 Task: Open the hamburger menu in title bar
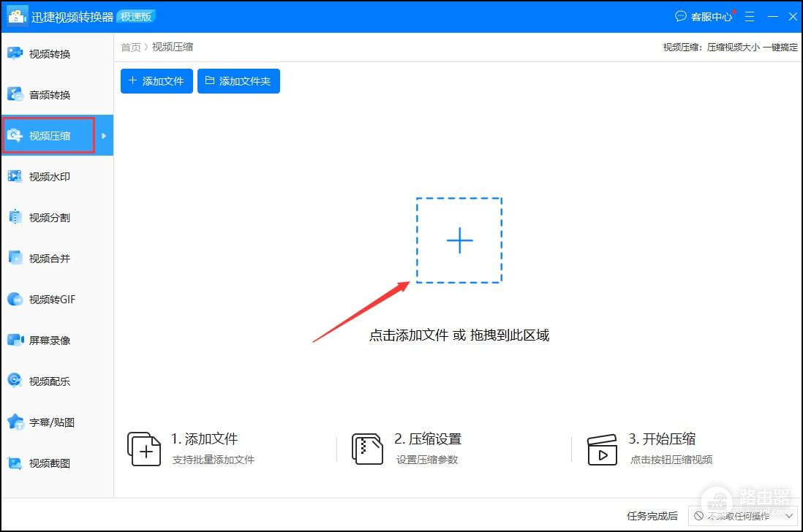tap(749, 17)
